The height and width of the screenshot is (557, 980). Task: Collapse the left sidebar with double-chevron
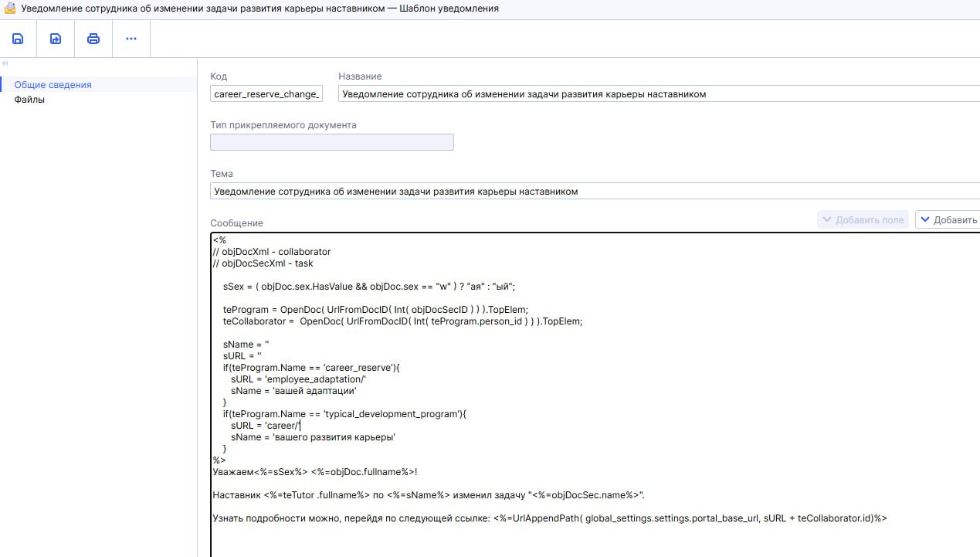(x=5, y=63)
